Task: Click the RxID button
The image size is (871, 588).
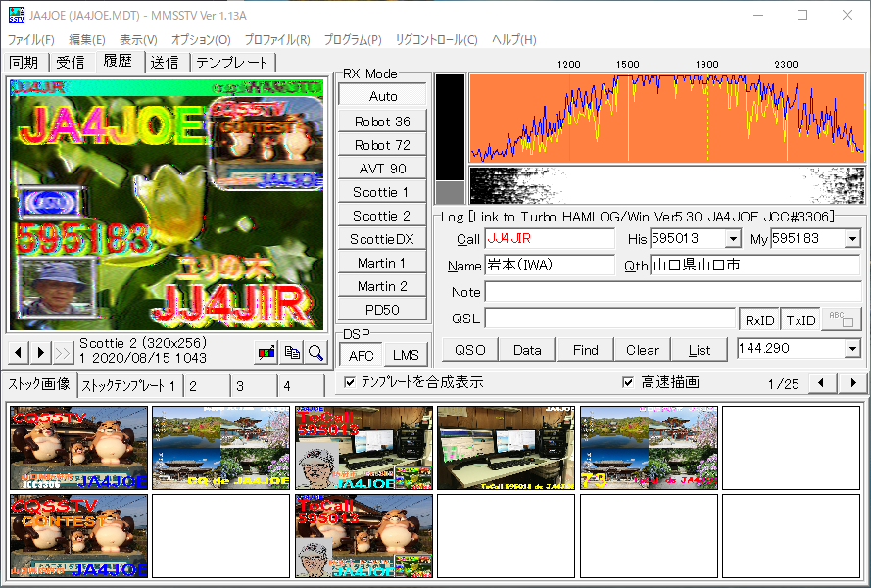Action: click(759, 319)
